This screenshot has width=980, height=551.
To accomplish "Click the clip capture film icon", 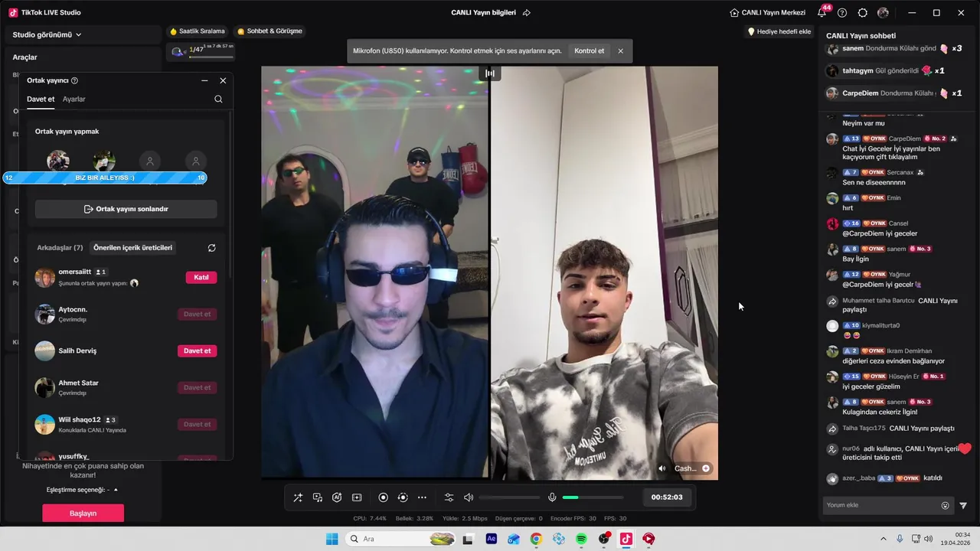I will (357, 497).
